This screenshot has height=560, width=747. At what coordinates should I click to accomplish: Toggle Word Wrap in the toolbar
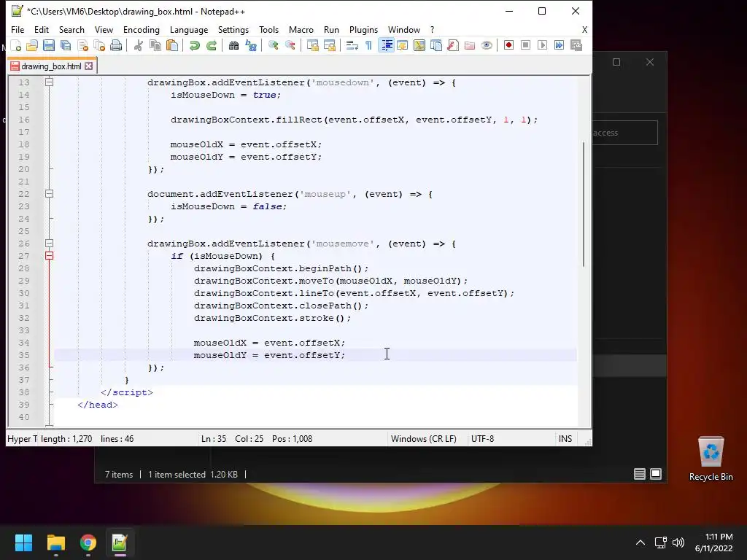click(x=352, y=45)
